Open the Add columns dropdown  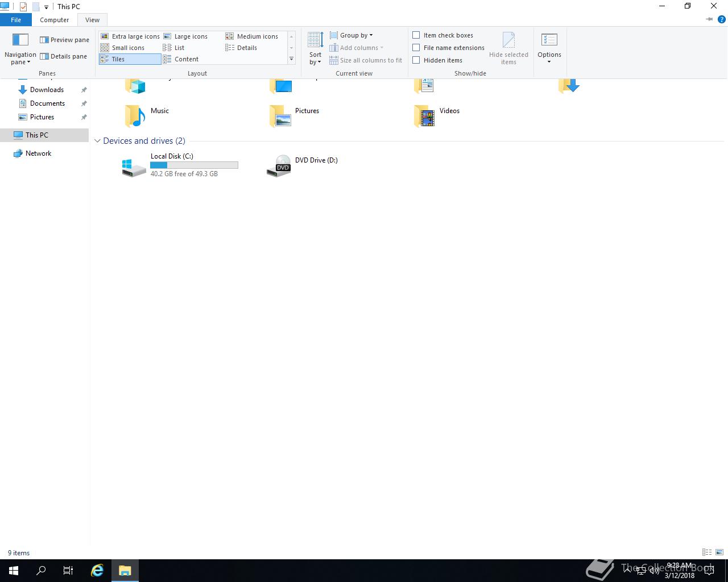pos(357,48)
